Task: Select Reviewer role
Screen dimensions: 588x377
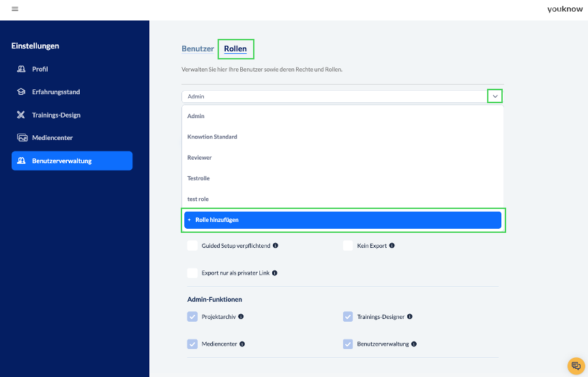Action: click(342, 158)
